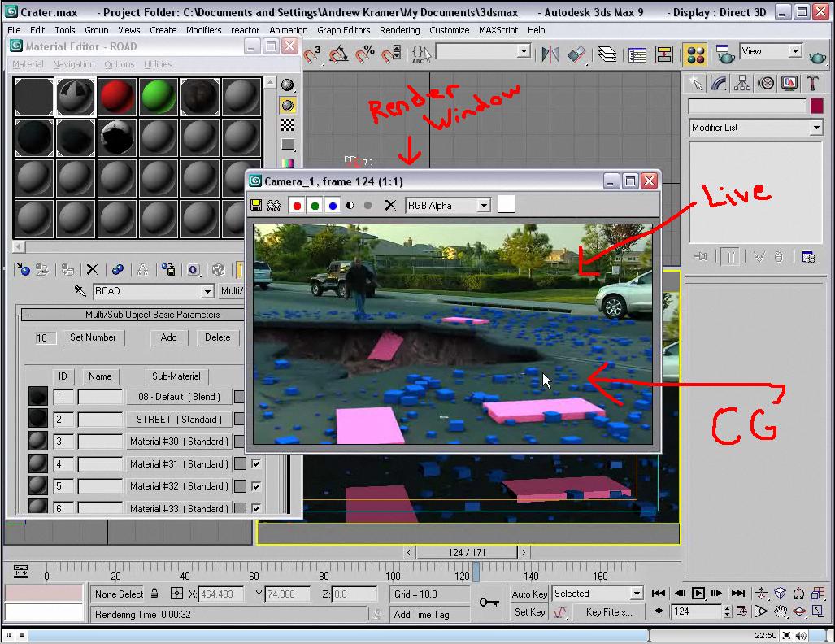Open the RGB Alpha channel dropdown
This screenshot has height=644, width=835.
coord(484,206)
